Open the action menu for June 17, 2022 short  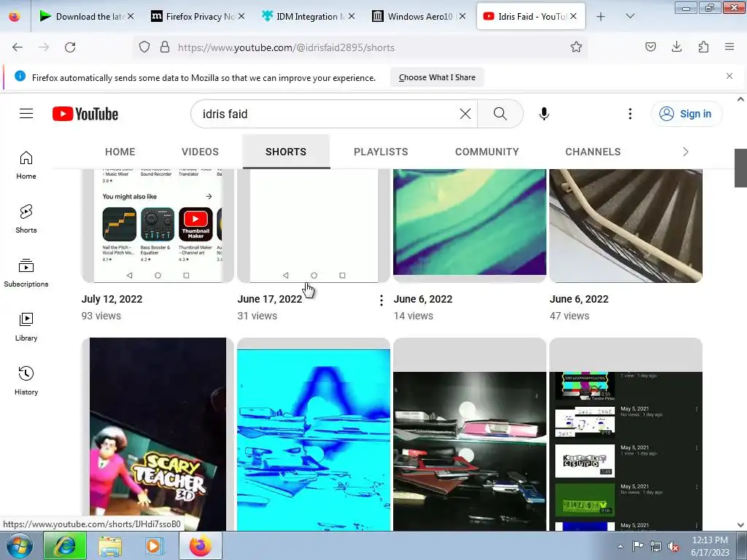point(381,300)
